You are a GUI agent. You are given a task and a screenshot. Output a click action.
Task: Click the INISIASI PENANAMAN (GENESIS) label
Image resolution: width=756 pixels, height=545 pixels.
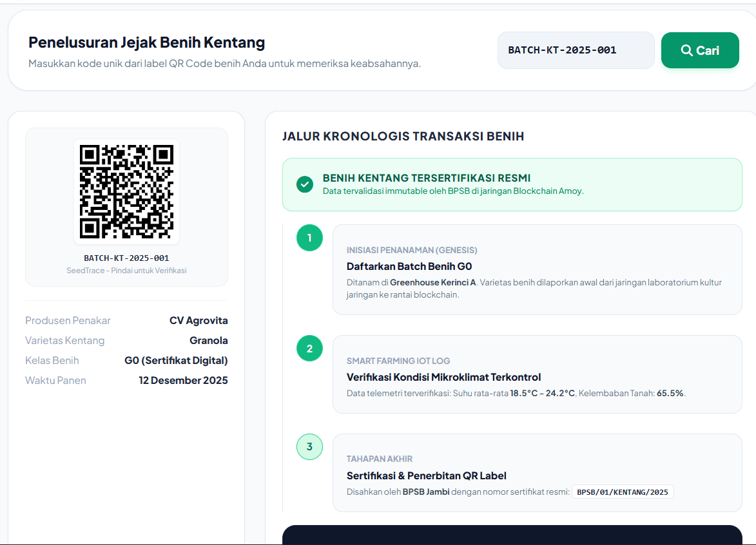(x=412, y=250)
